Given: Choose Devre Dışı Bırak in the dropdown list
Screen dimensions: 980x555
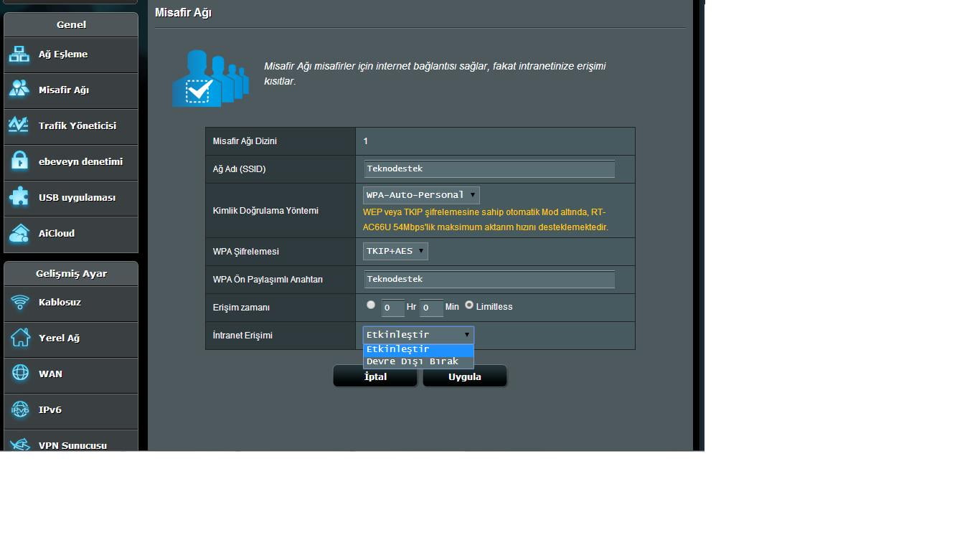Looking at the screenshot, I should tap(413, 361).
